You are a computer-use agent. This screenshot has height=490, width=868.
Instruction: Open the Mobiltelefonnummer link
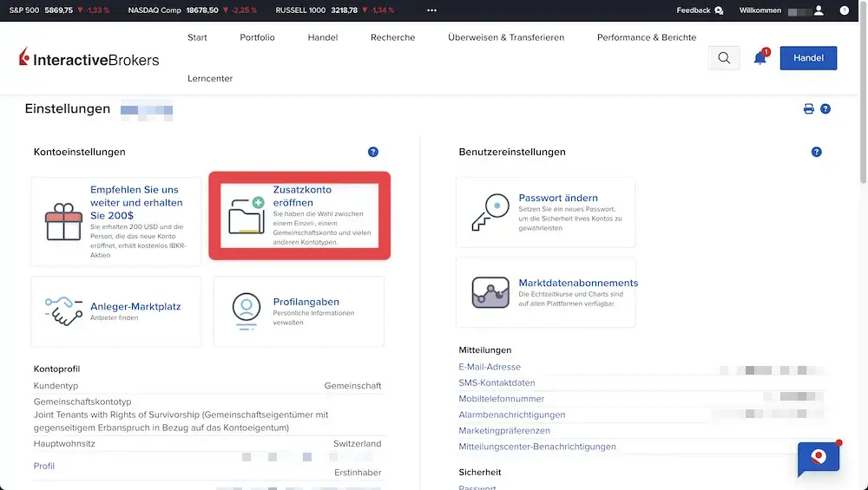(x=501, y=399)
